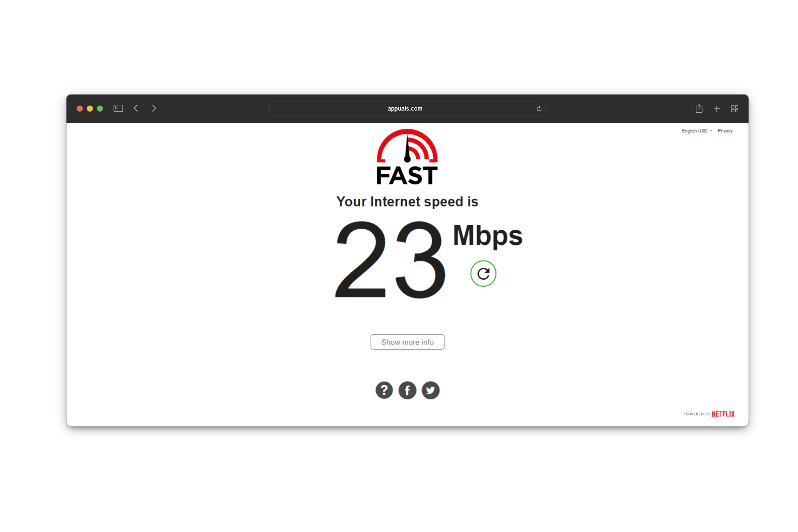Go forward to the next page

pyautogui.click(x=154, y=108)
